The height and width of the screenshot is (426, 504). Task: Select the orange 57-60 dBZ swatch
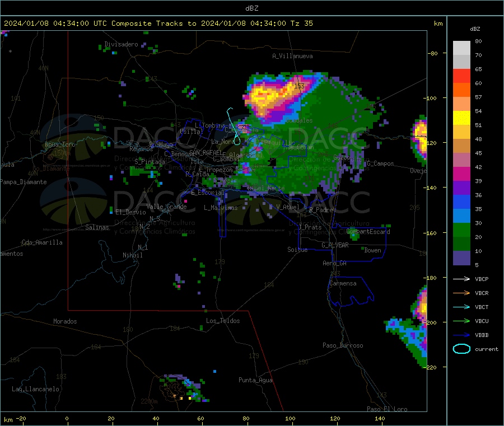pos(461,90)
